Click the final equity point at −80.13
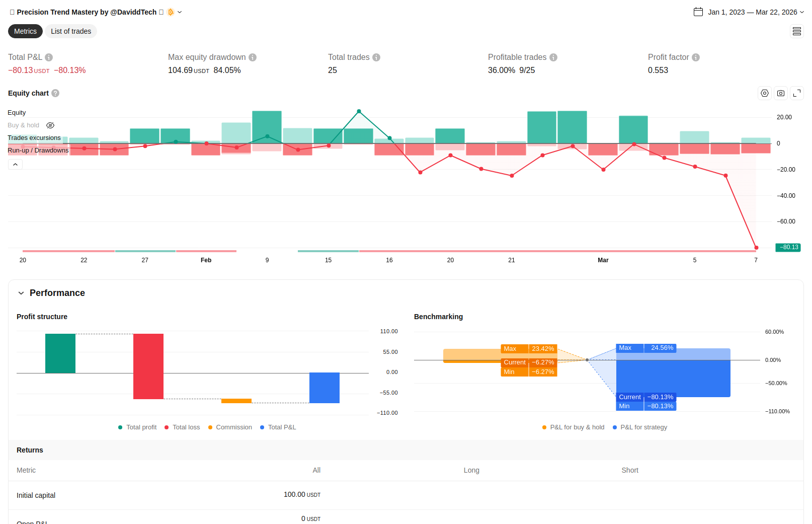This screenshot has height=524, width=812. point(756,248)
